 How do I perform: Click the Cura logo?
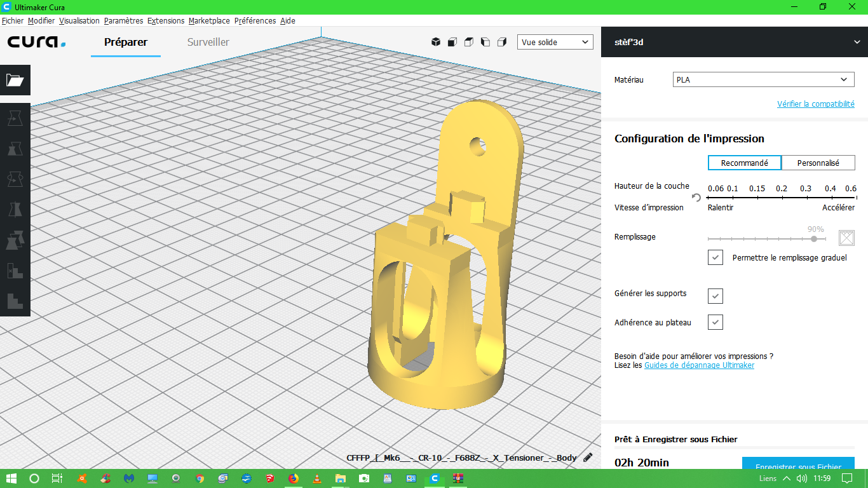[x=36, y=42]
